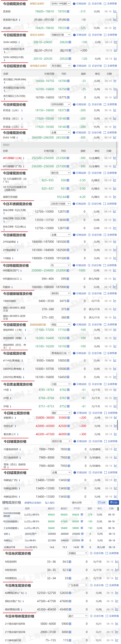The height and width of the screenshot is (644, 121).
Task: Open the 广东废铜 dropdown
Action: point(78,585)
